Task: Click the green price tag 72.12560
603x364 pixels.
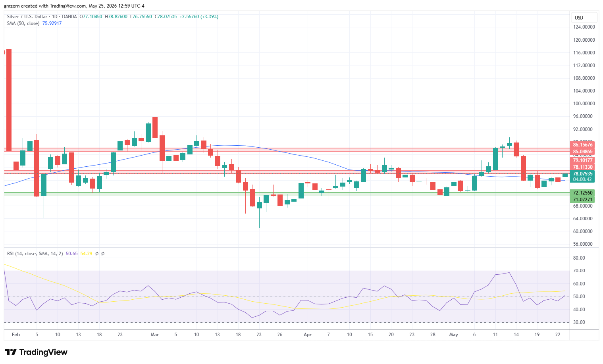Action: click(582, 193)
